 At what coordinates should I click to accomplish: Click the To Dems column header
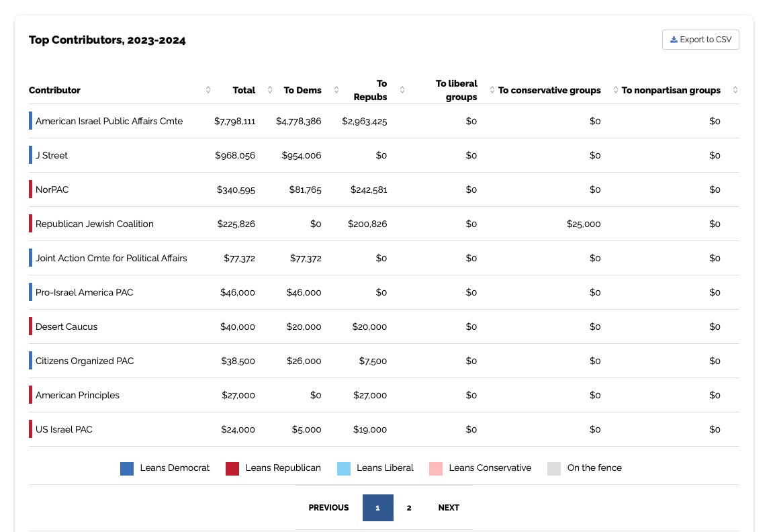[x=302, y=90]
